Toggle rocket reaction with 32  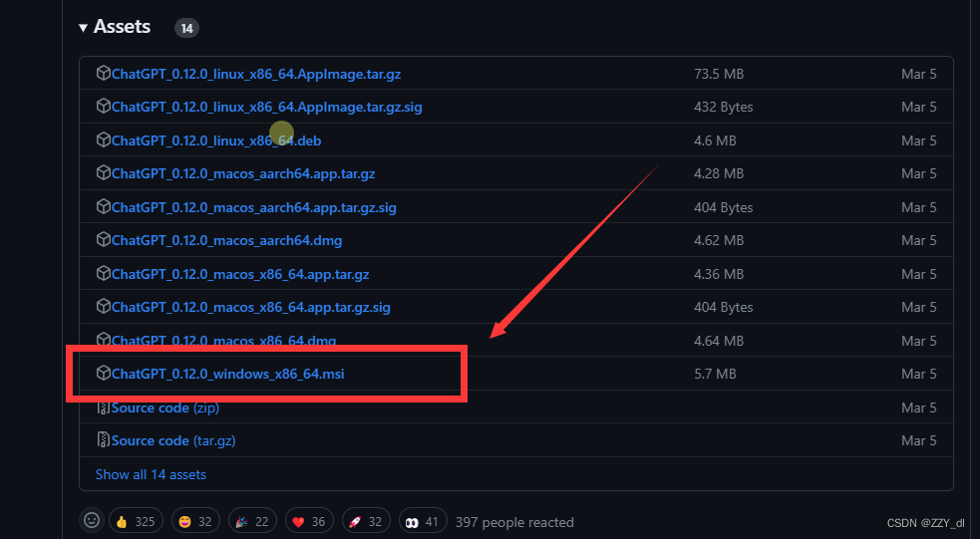[x=366, y=521]
